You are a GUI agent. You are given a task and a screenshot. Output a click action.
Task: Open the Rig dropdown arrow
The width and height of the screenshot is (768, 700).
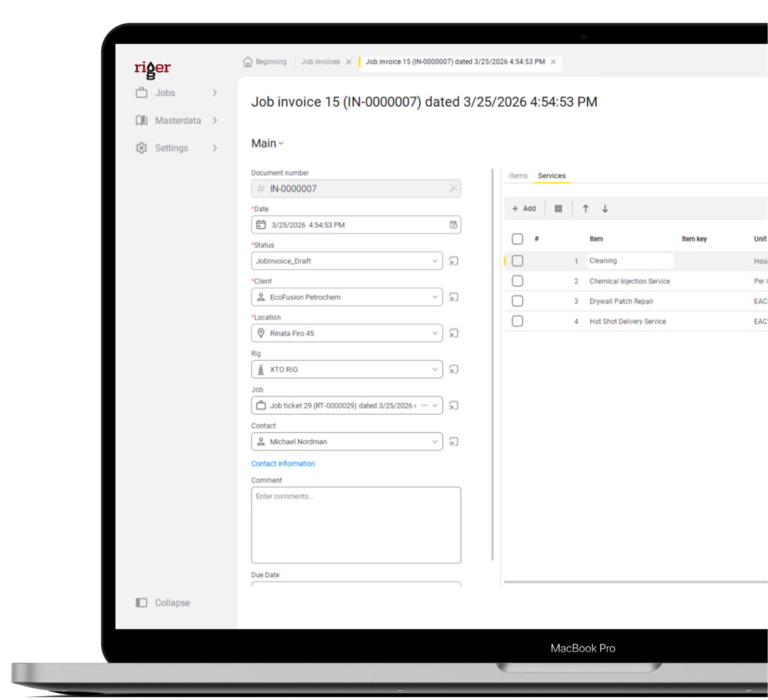[435, 370]
